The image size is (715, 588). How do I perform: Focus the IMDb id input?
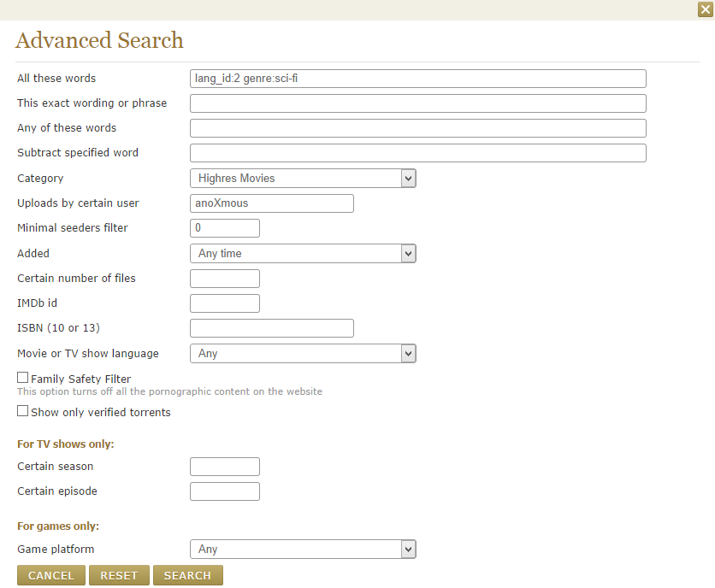coord(224,303)
